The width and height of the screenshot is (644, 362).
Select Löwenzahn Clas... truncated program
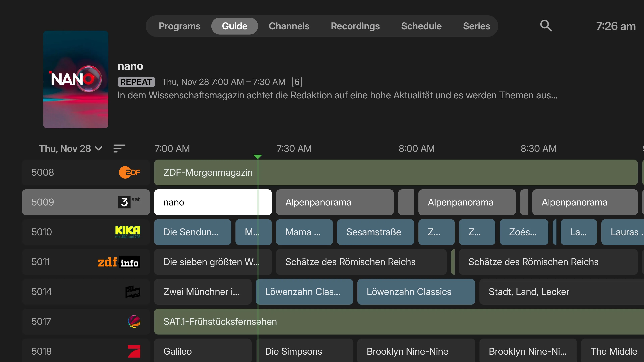click(305, 292)
